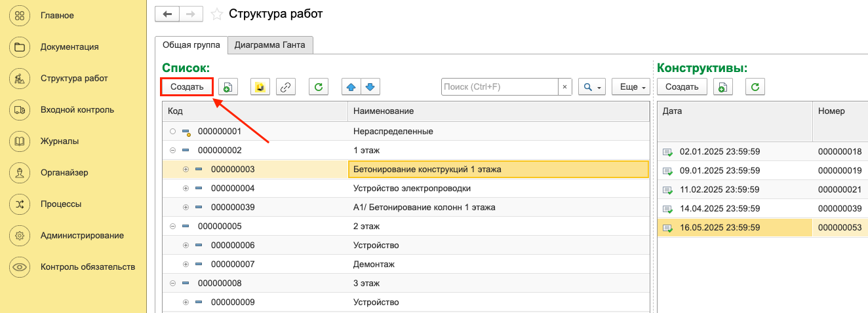Screen dimensions: 868x313
Task: Switch to Диаграмма Ганта tab
Action: coord(270,45)
